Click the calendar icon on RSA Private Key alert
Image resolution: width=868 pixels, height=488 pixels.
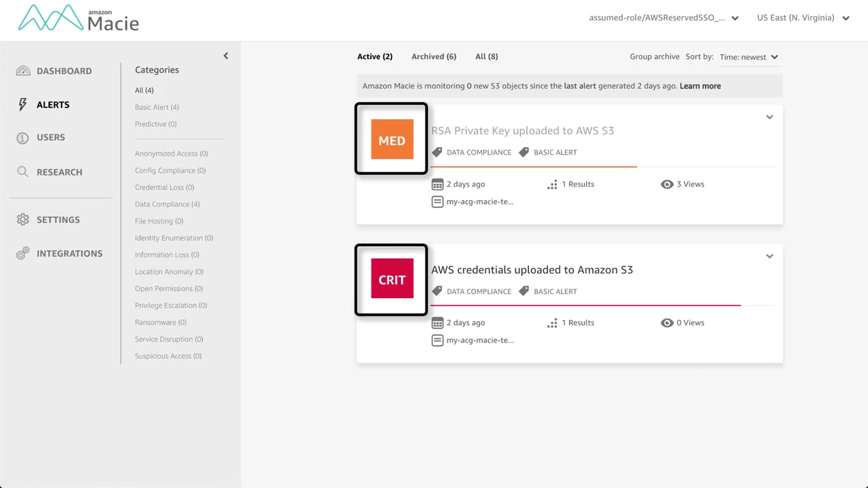click(437, 184)
